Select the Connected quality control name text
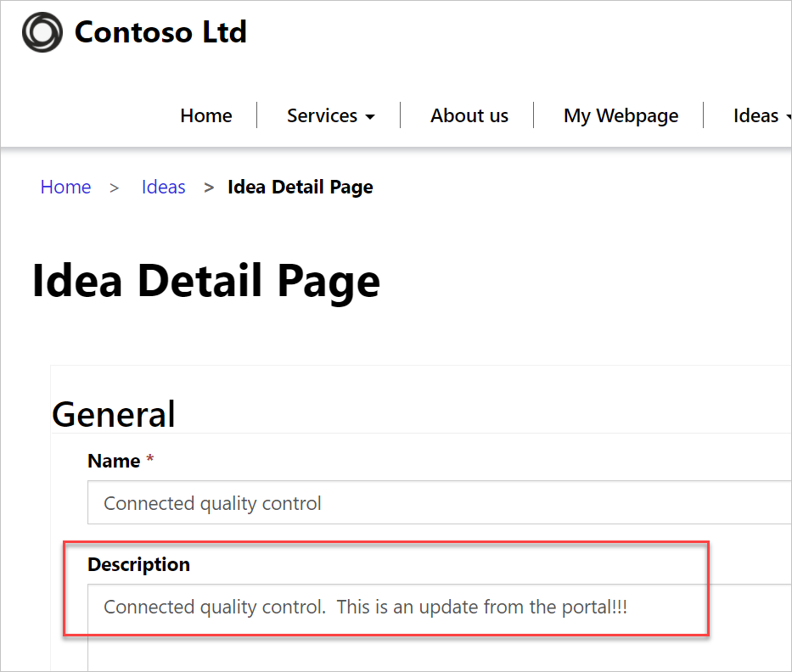The width and height of the screenshot is (792, 672). pos(212,502)
